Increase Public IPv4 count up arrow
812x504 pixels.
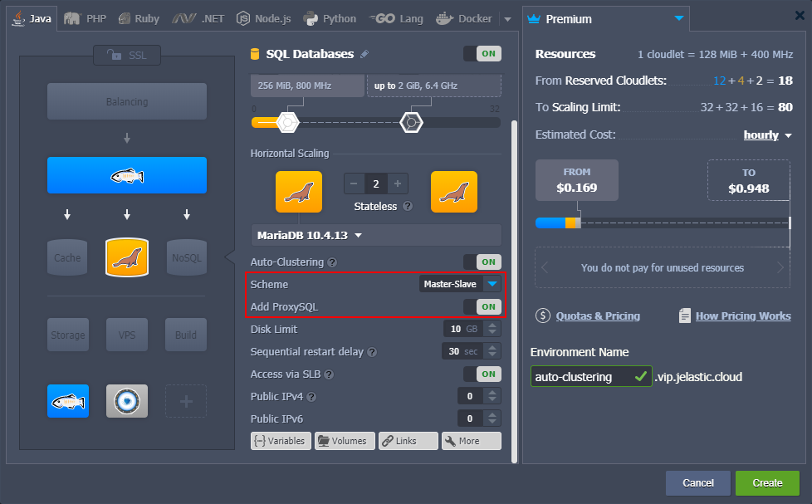(x=492, y=393)
